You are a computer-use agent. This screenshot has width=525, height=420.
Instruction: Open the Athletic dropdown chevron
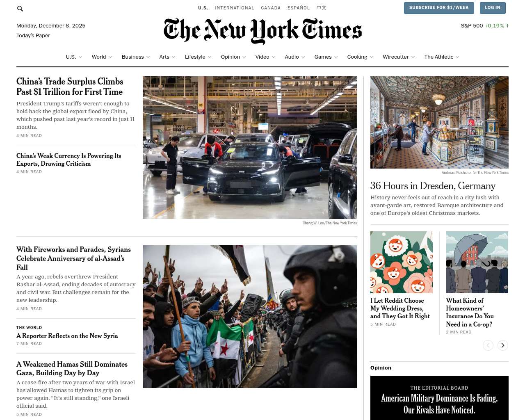(457, 57)
